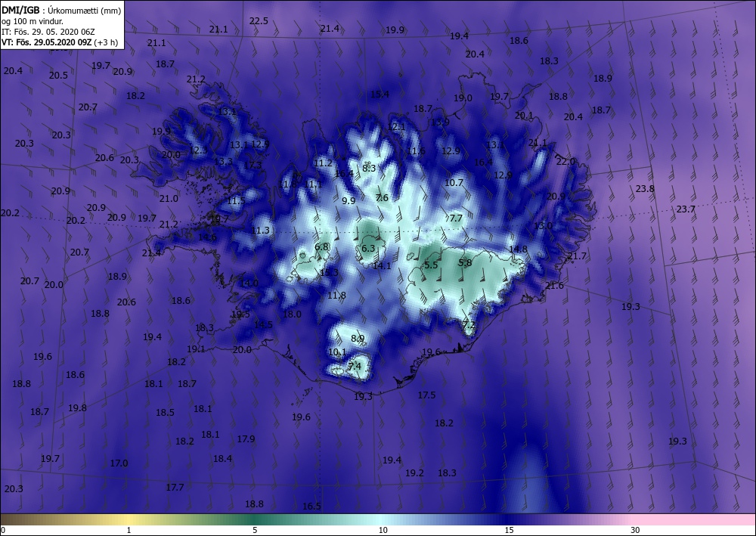Click the "DMI/IGB : Úrkomumætti (mm)" title line
This screenshot has width=756, height=536.
[x=61, y=10]
